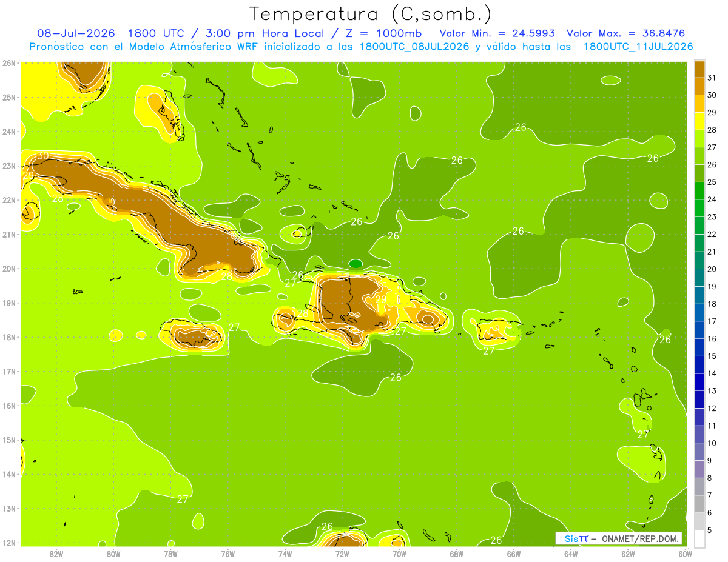Viewport: 728px width, 562px height.
Task: Click the "24N" latitude axis label
Action: [x=8, y=132]
